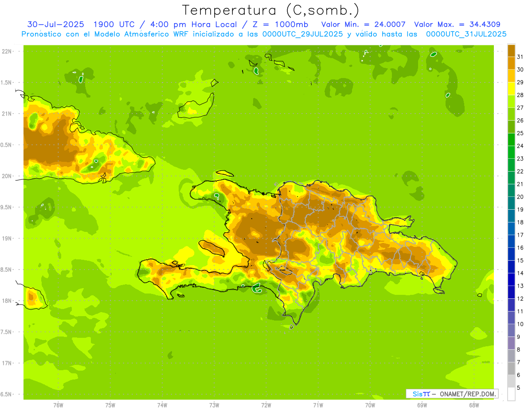Click the colorbar label 22
Viewport: 532px width, 411px height.
(520, 171)
